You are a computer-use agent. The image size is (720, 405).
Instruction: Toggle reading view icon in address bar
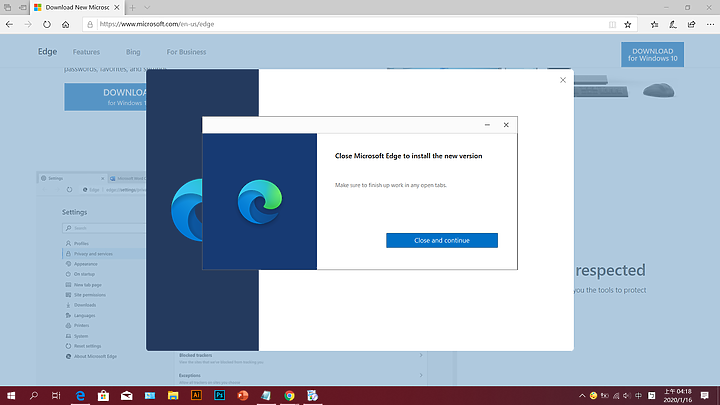click(x=613, y=24)
